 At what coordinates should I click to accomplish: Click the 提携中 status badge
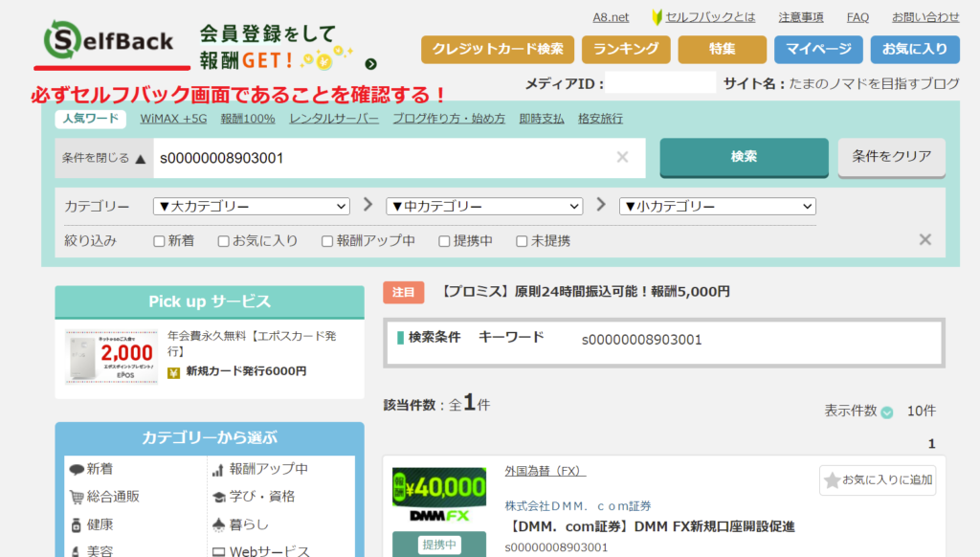click(x=439, y=545)
